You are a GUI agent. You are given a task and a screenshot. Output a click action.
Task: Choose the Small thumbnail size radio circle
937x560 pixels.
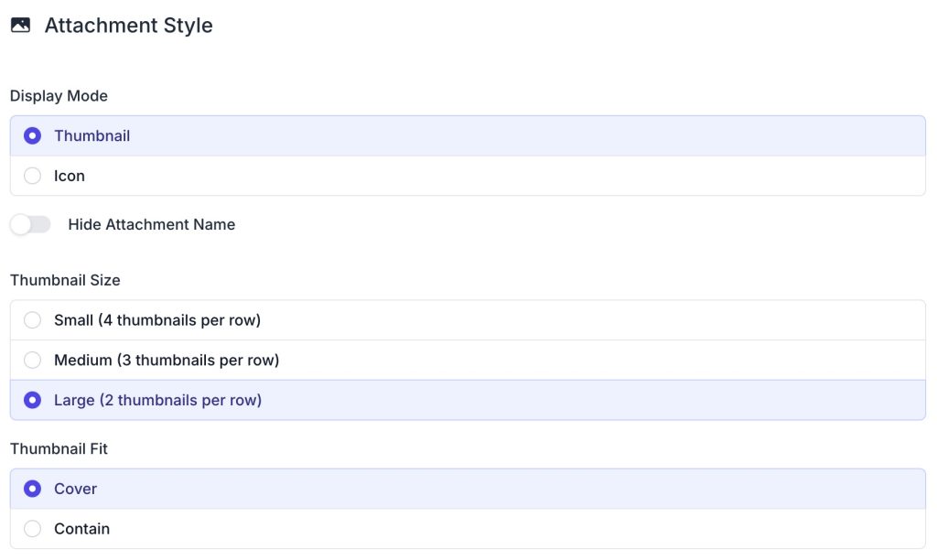(x=32, y=320)
